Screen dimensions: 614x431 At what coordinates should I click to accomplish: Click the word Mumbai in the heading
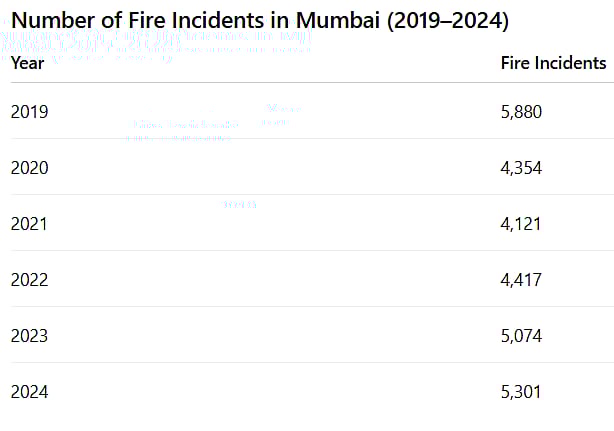338,20
